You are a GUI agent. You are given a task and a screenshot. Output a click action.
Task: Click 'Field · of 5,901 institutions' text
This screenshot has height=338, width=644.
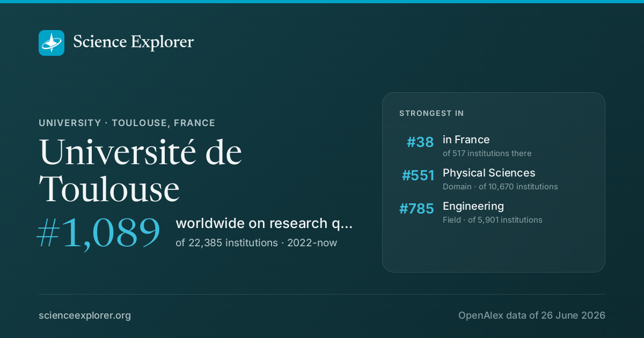[492, 220]
